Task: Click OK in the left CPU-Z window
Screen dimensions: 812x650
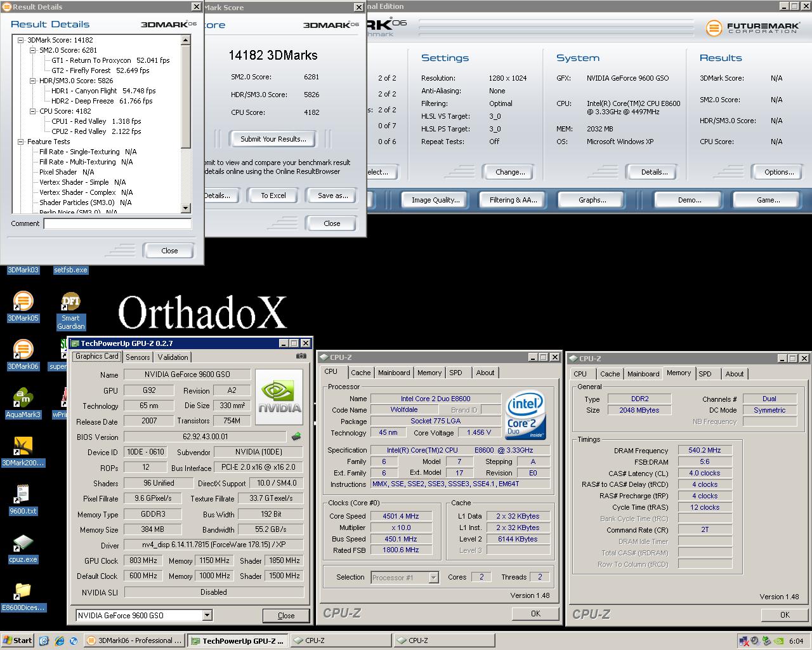Action: click(x=535, y=613)
